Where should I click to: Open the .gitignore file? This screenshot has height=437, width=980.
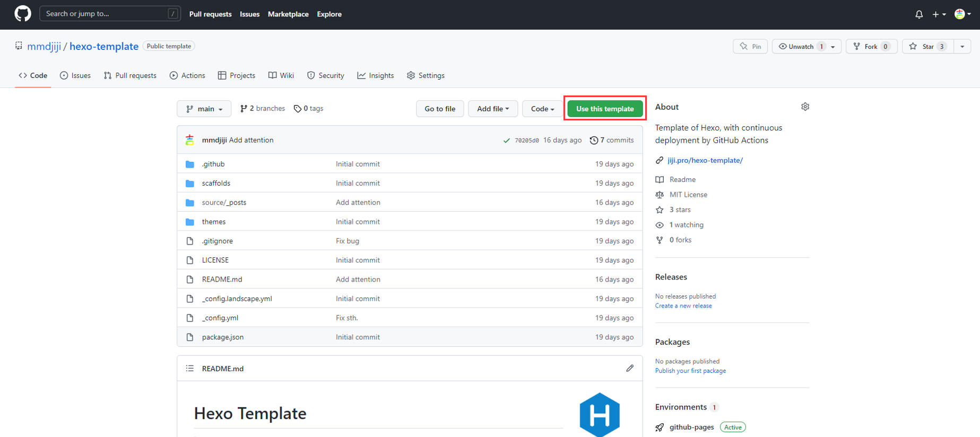[218, 241]
